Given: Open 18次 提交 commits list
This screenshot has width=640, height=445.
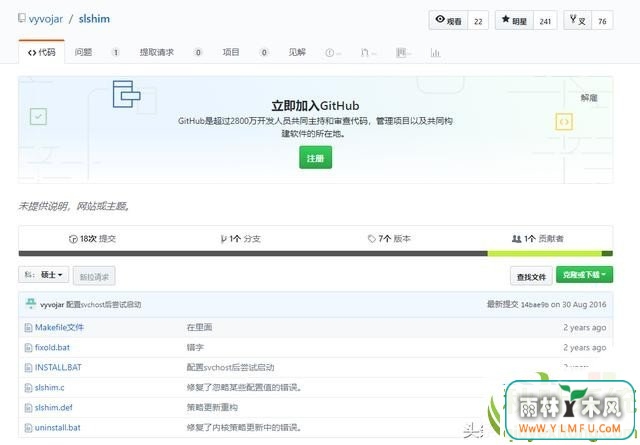Looking at the screenshot, I should [x=92, y=239].
